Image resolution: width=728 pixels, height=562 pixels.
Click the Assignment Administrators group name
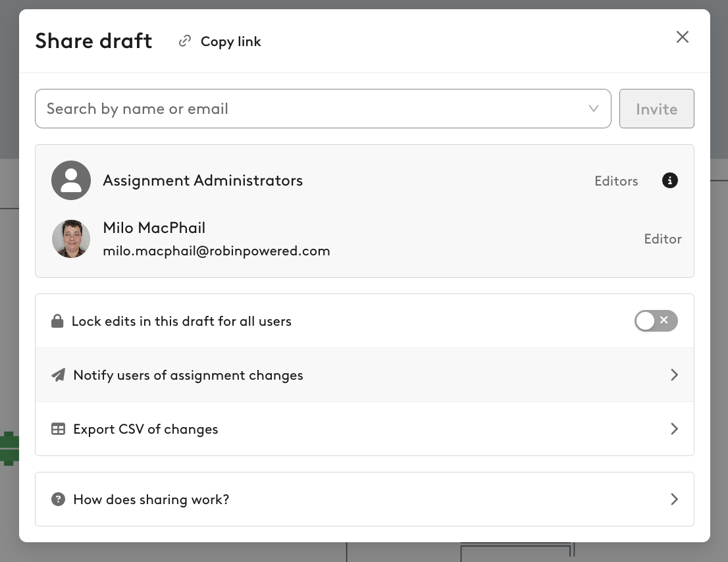pyautogui.click(x=203, y=180)
